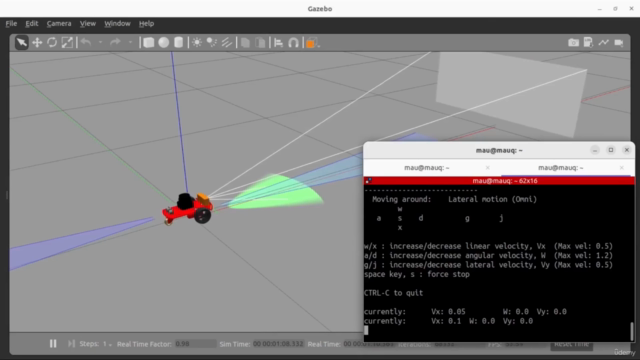This screenshot has width=640, height=360.
Task: Insert a sphere shape
Action: coord(164,42)
